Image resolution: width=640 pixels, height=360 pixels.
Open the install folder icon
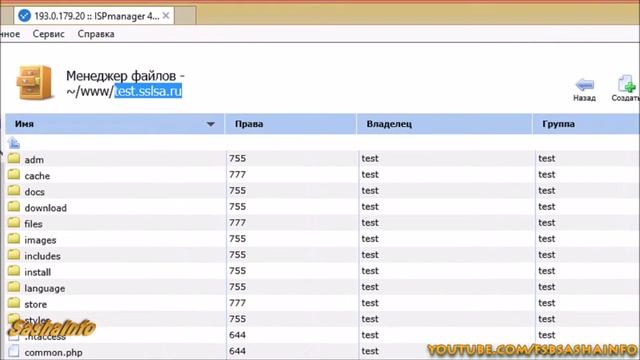pos(14,271)
